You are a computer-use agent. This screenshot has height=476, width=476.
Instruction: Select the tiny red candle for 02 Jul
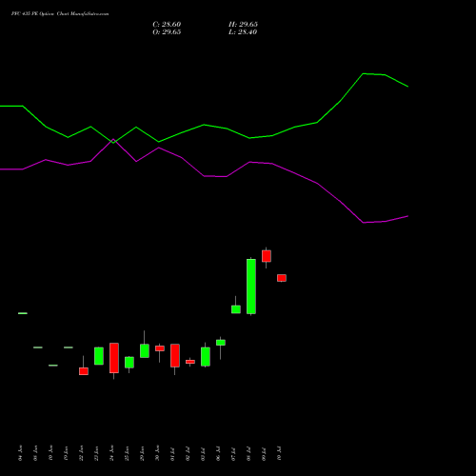click(x=190, y=362)
